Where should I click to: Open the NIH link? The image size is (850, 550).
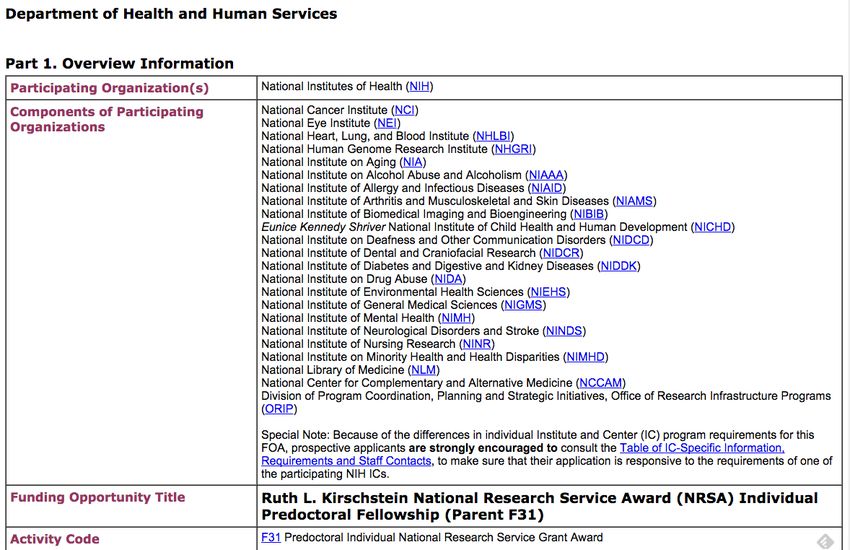tap(419, 86)
